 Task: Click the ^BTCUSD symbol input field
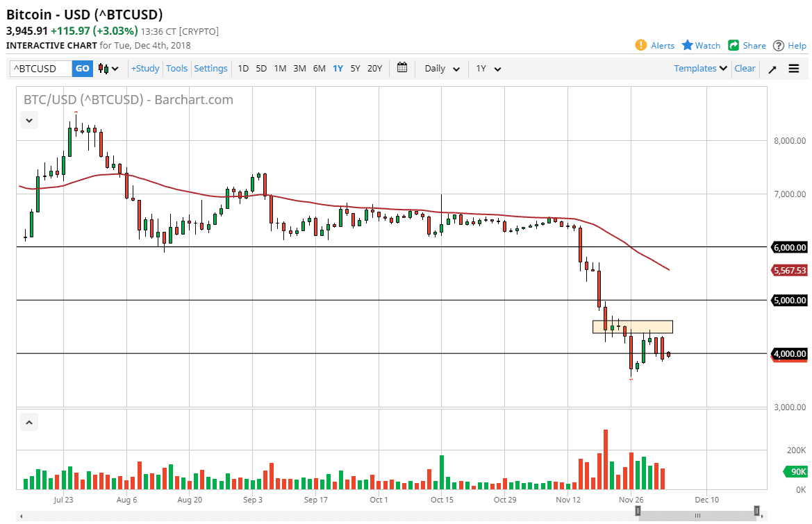click(40, 68)
